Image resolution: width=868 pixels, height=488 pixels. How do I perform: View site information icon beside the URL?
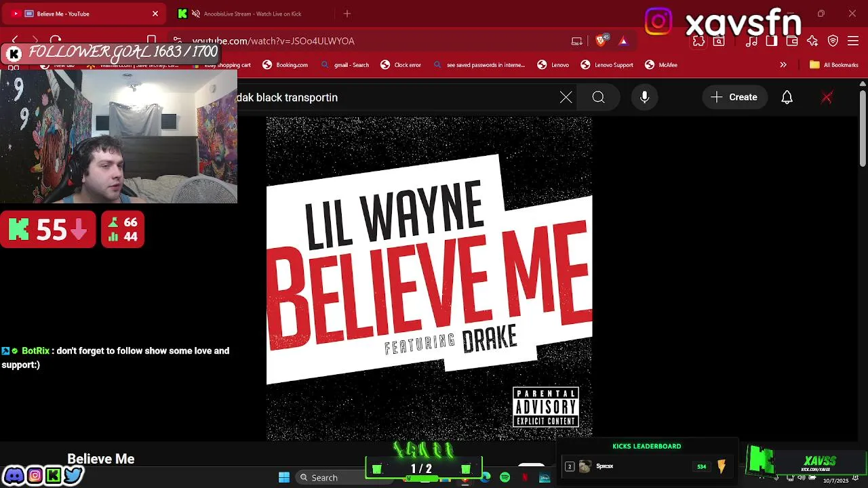[178, 41]
